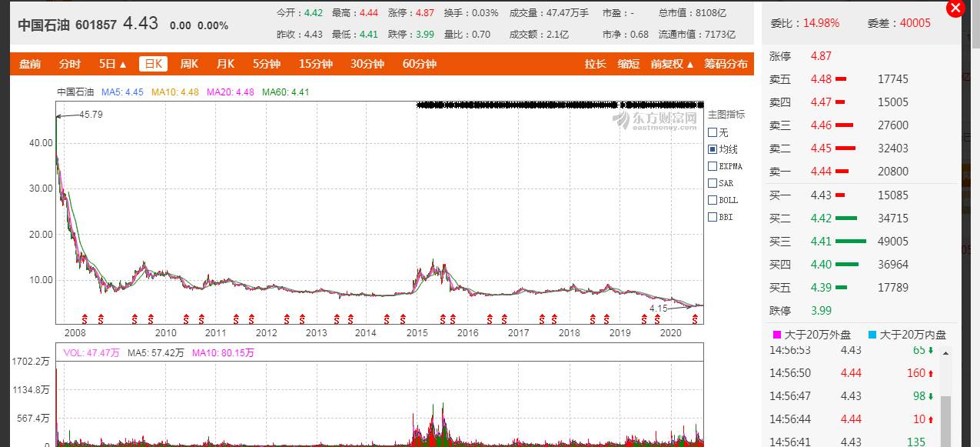
Task: Click the red bar beside 卖二 4.45
Action: pos(845,148)
